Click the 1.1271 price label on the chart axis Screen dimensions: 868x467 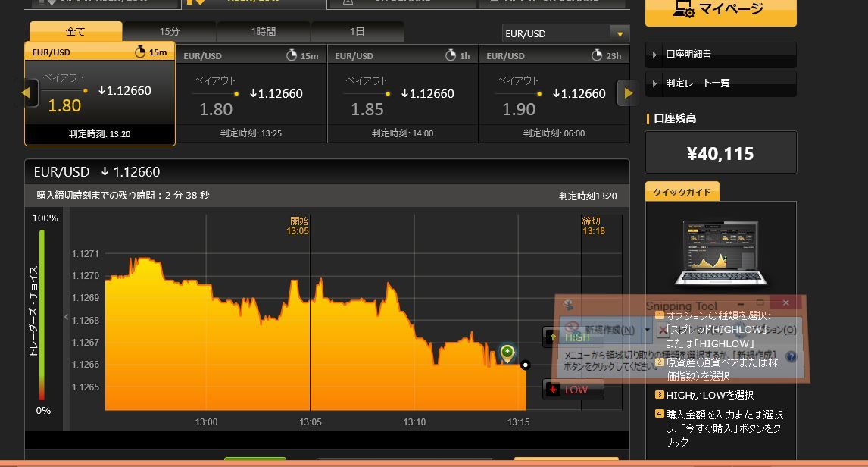pyautogui.click(x=86, y=254)
